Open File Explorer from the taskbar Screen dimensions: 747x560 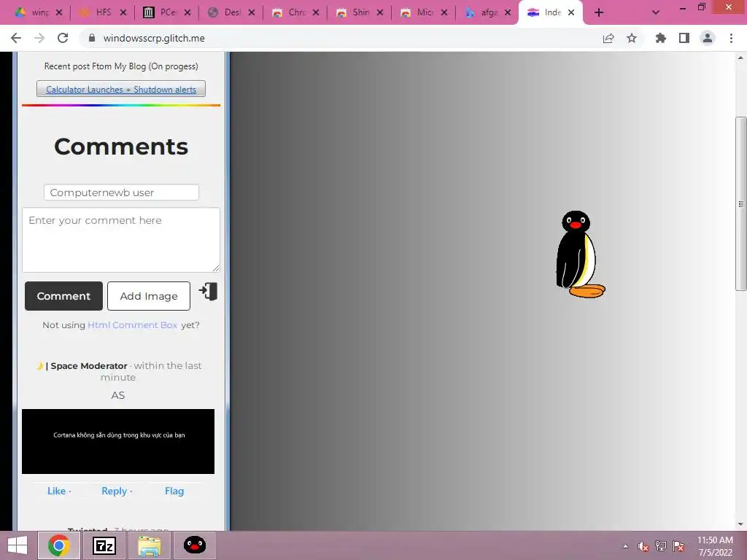[x=150, y=545]
